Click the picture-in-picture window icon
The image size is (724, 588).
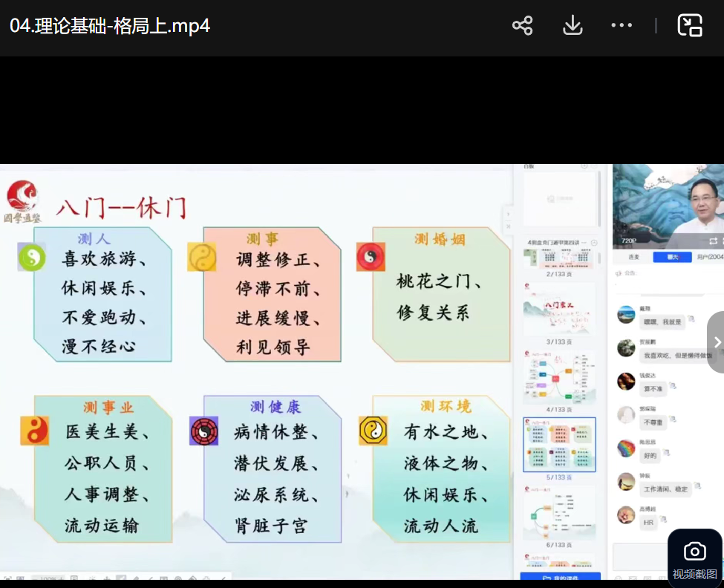click(x=690, y=26)
